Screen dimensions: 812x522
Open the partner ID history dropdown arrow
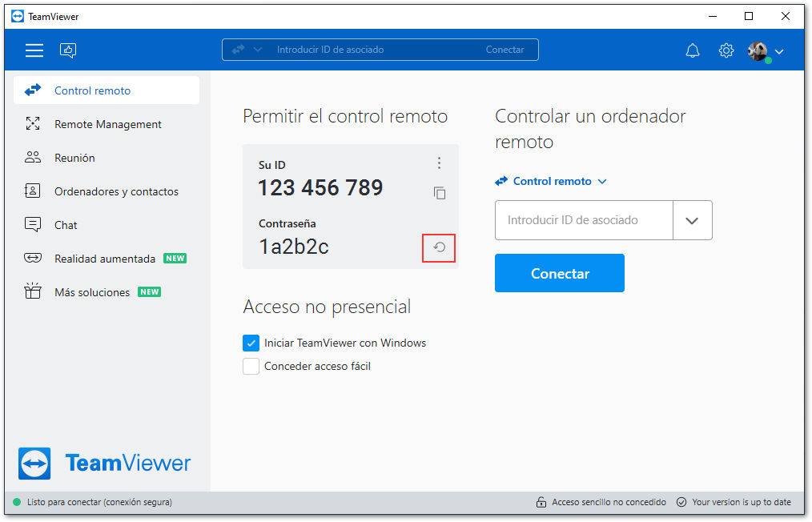[693, 221]
